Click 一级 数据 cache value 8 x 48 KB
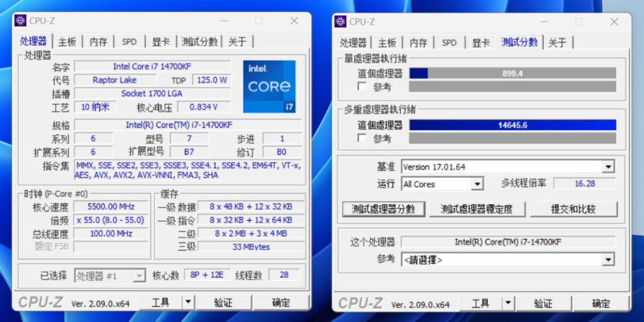The height and width of the screenshot is (322, 644). pos(251,206)
